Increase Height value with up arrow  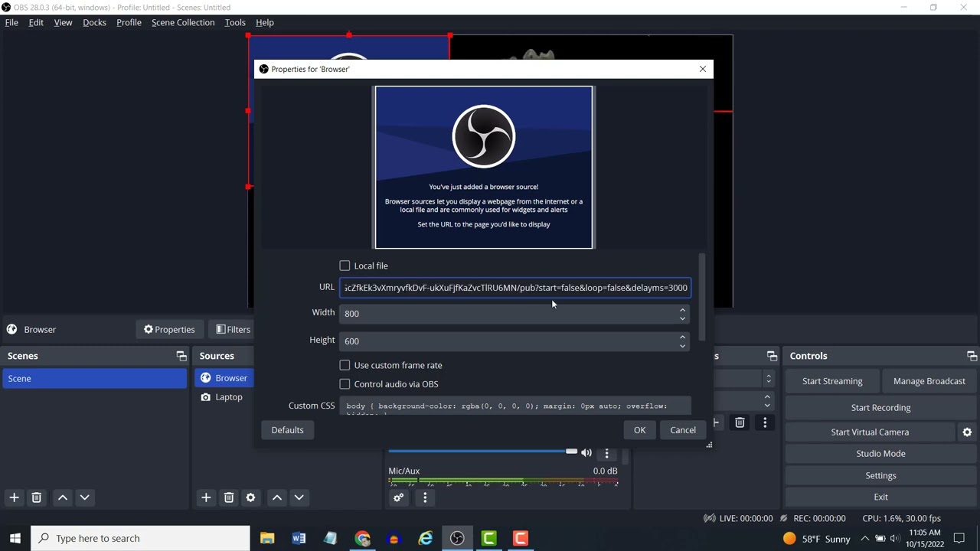click(682, 337)
